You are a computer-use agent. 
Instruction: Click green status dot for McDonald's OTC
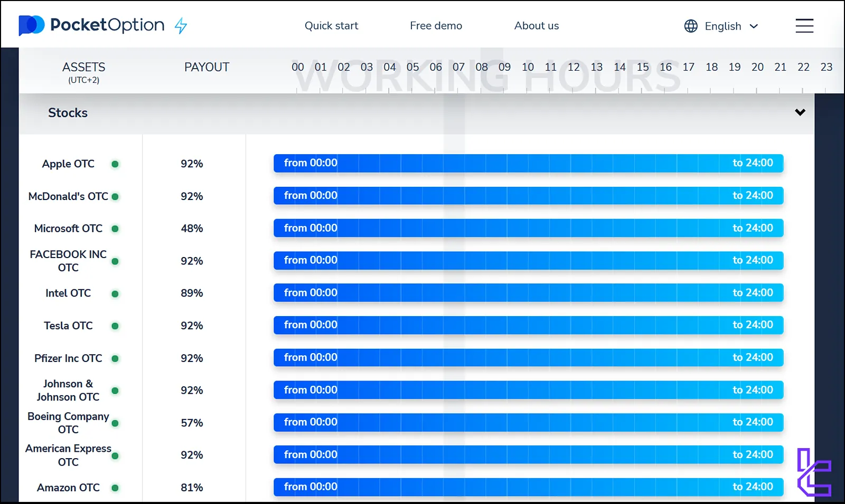[x=115, y=197]
